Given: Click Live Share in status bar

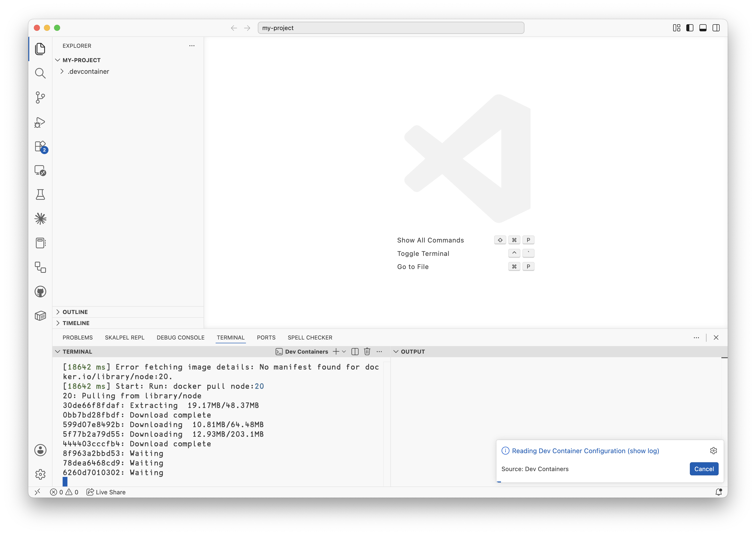Looking at the screenshot, I should 106,492.
